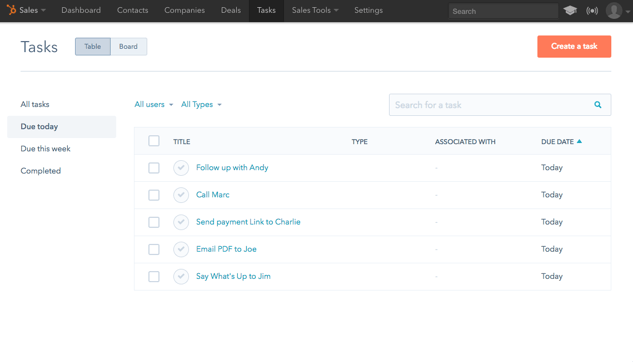Image resolution: width=633 pixels, height=362 pixels.
Task: Click the magnifier icon in task search
Action: coord(598,105)
